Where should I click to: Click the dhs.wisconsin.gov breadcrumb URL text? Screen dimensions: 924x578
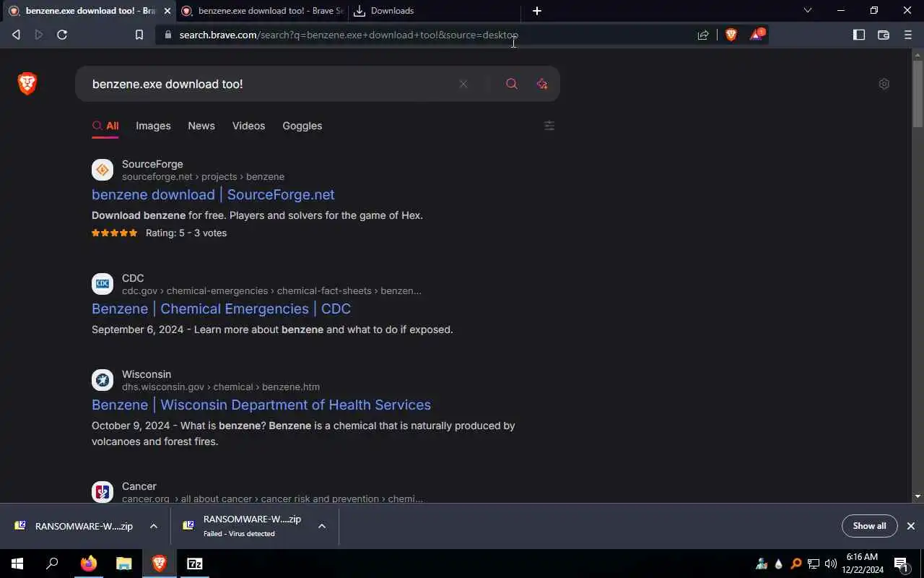221,387
